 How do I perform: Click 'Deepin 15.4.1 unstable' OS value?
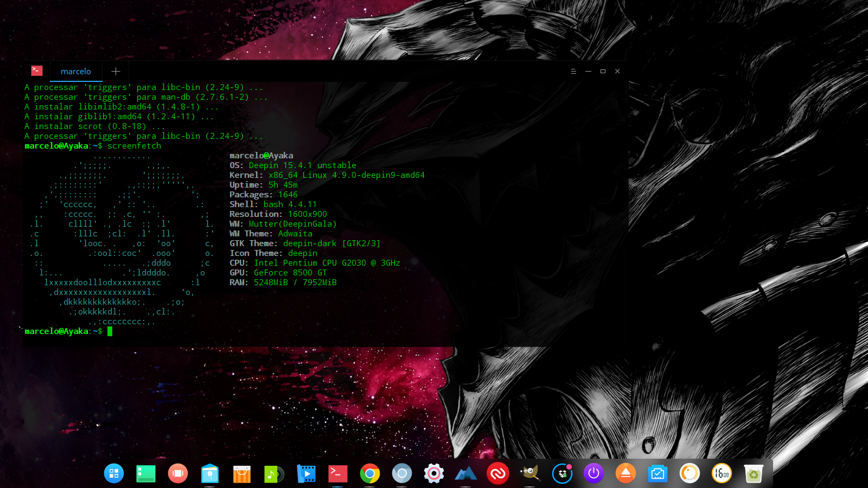tap(303, 165)
